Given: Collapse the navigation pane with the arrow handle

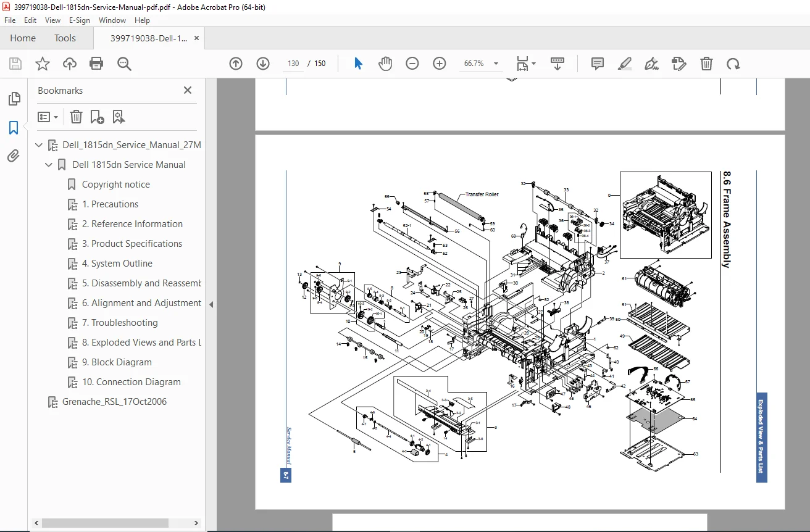Looking at the screenshot, I should point(211,304).
